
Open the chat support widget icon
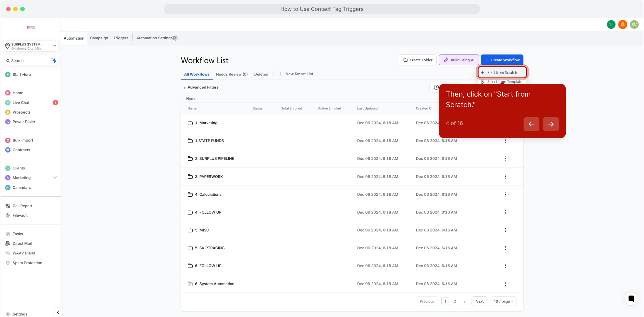click(631, 299)
